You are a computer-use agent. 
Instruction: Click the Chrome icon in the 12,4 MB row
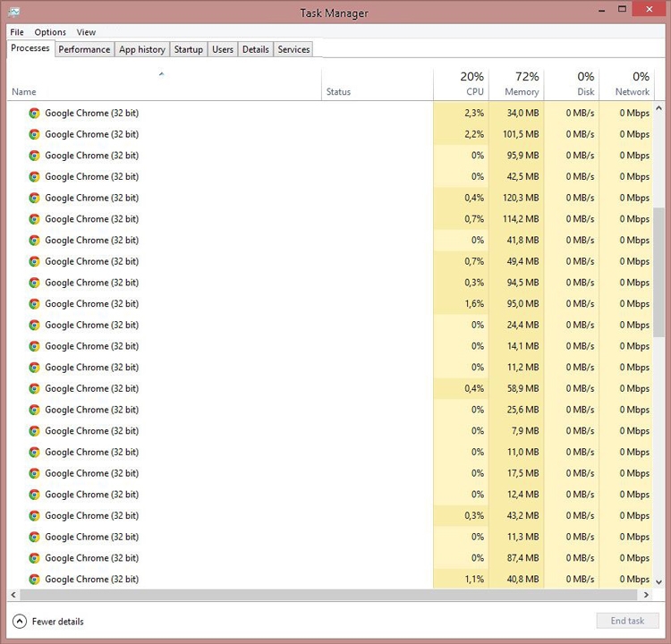pyautogui.click(x=34, y=495)
